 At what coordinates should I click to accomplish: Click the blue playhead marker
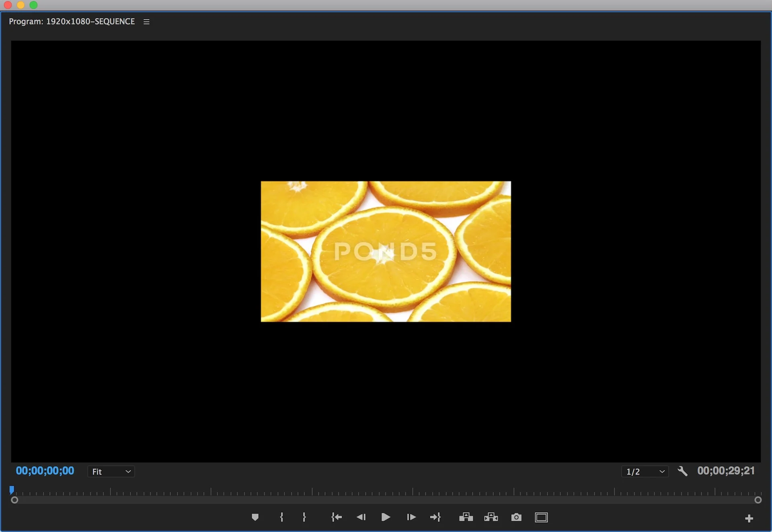tap(12, 490)
